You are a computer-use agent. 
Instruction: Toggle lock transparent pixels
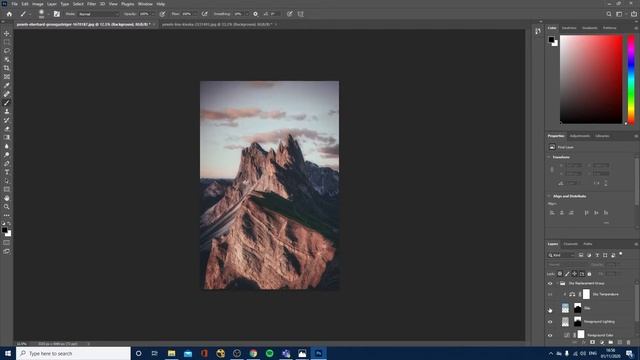[560, 274]
